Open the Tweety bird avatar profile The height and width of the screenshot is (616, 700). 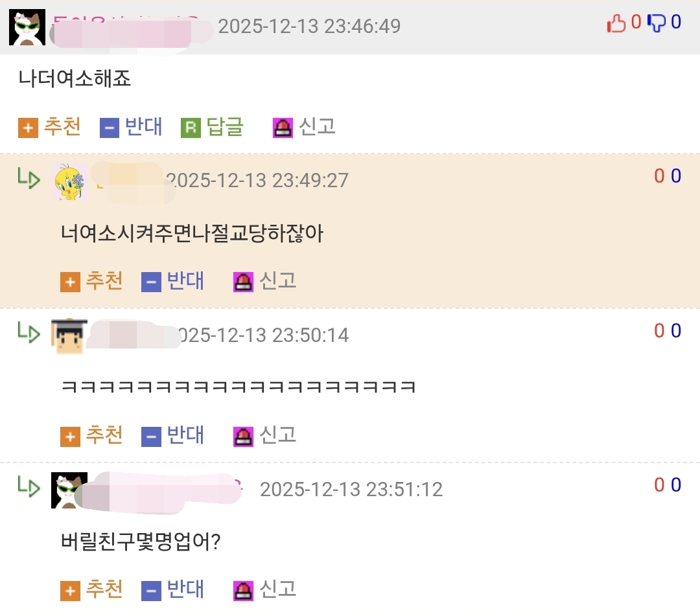pos(69,181)
